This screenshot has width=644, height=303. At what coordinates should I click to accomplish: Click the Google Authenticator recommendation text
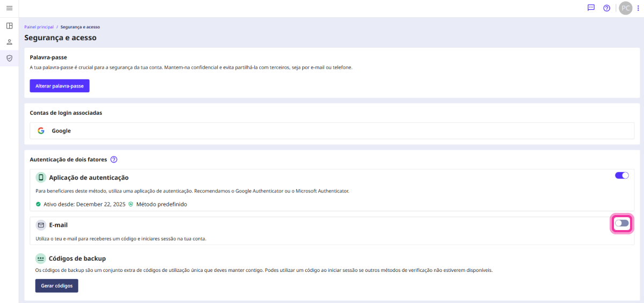click(192, 191)
